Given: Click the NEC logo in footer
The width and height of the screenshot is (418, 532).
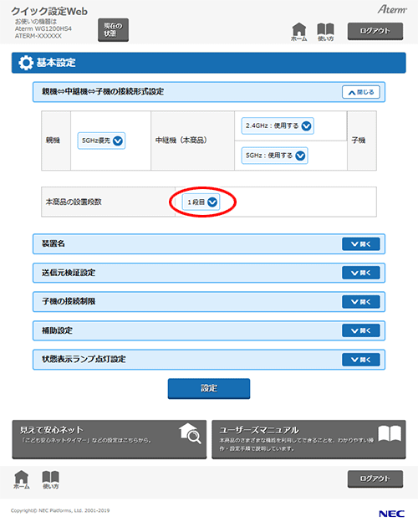Looking at the screenshot, I should point(391,514).
